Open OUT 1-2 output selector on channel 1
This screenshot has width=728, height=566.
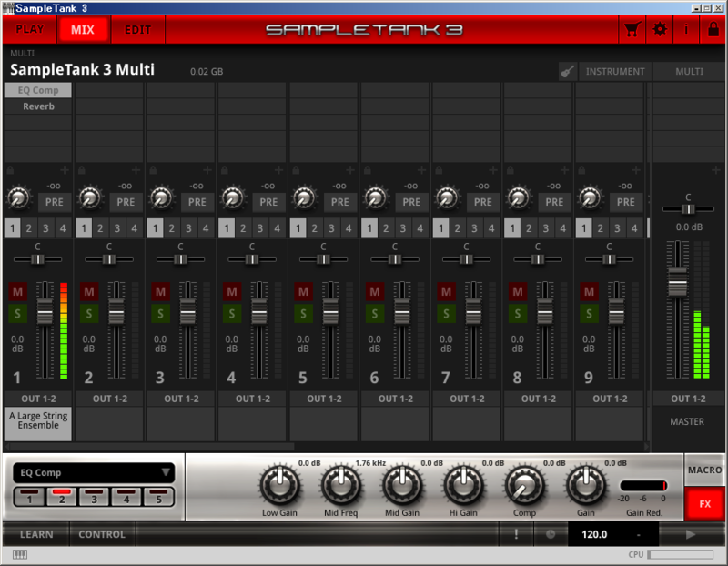click(x=38, y=399)
